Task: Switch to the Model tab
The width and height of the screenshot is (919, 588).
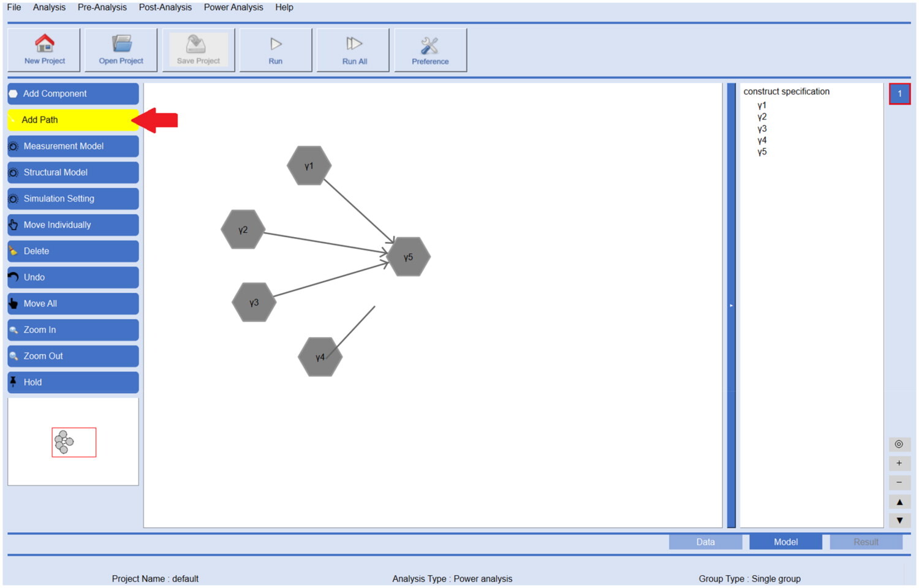Action: [x=785, y=542]
